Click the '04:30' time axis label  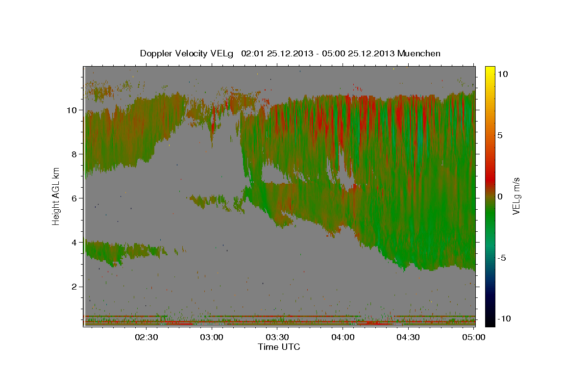(408, 337)
